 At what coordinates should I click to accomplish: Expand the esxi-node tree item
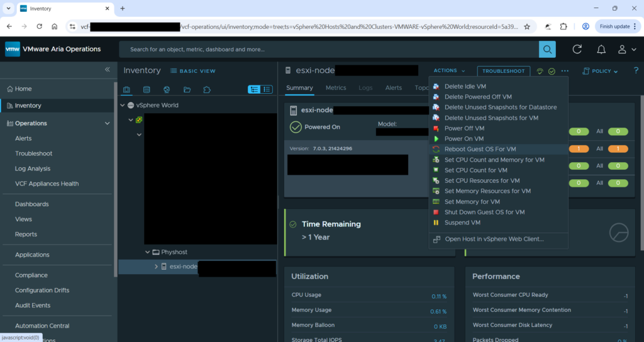pos(156,267)
